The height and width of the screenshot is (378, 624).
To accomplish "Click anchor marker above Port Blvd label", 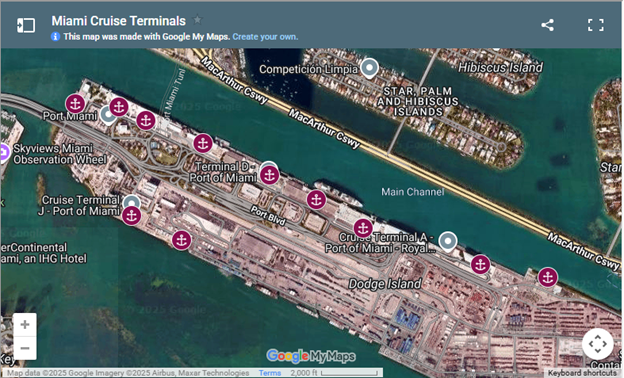I will point(316,199).
